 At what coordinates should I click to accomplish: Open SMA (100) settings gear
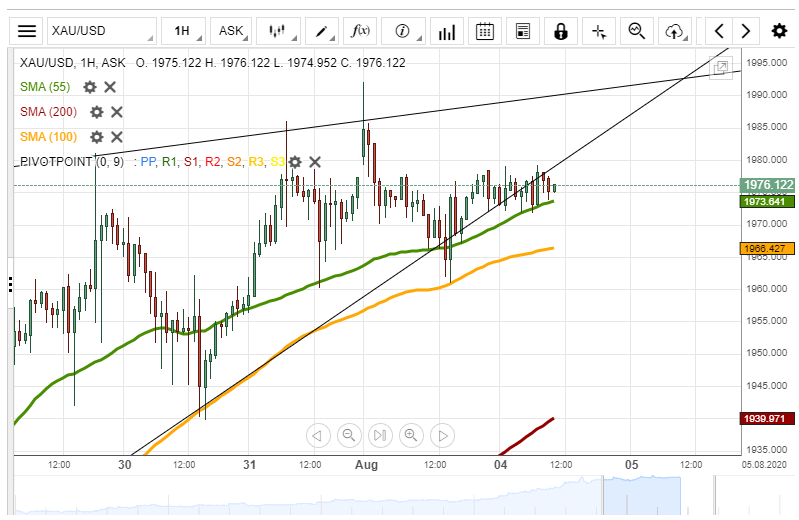coord(96,137)
